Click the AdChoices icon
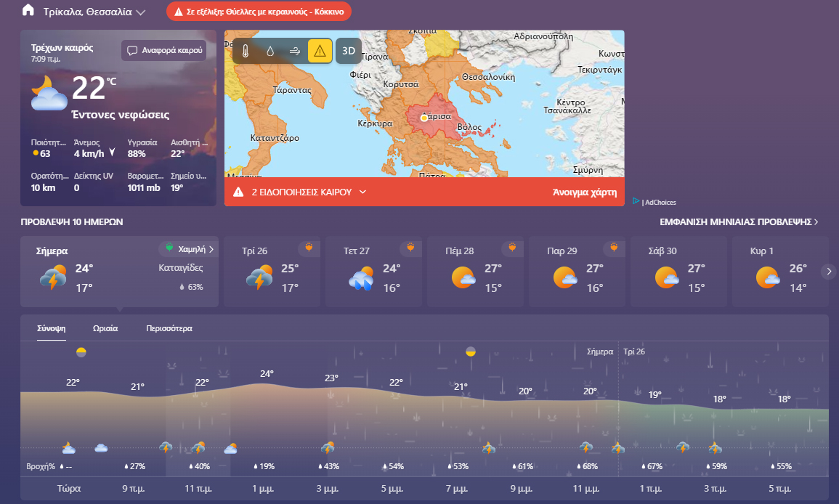 pos(636,202)
